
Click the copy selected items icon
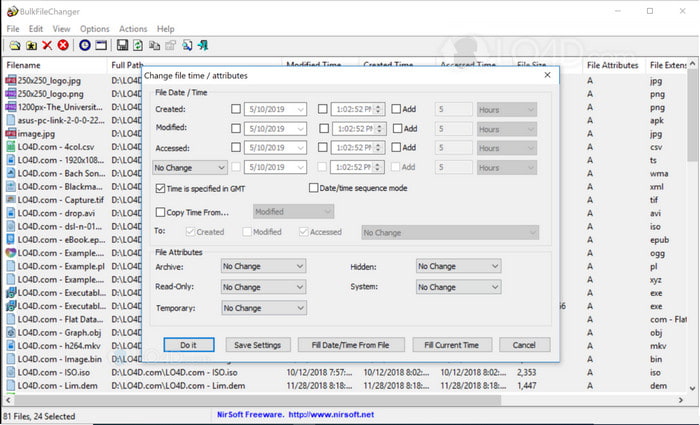(x=154, y=45)
